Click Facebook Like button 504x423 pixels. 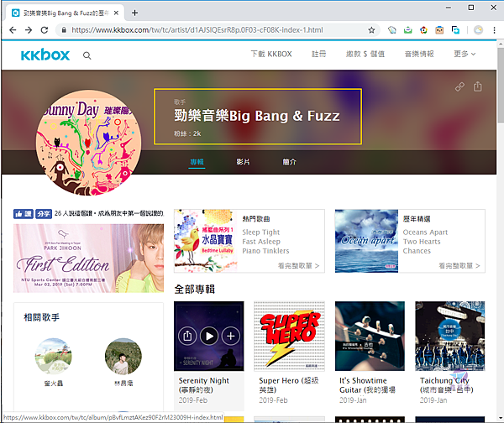coord(24,213)
